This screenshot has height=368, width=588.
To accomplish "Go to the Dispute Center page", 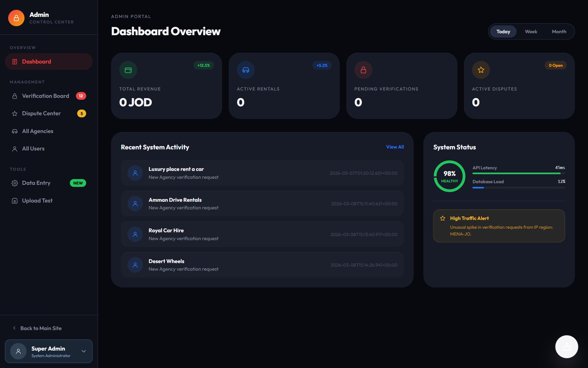I will pyautogui.click(x=49, y=114).
